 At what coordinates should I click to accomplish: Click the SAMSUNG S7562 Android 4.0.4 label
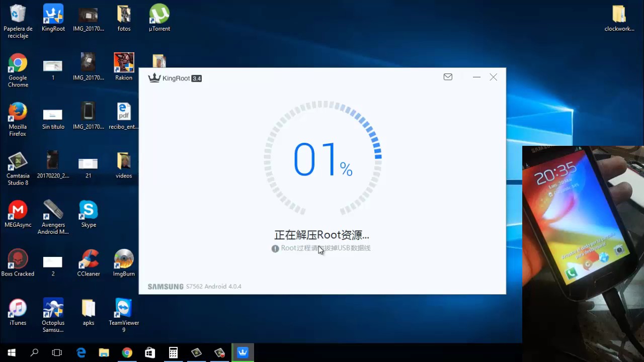195,287
